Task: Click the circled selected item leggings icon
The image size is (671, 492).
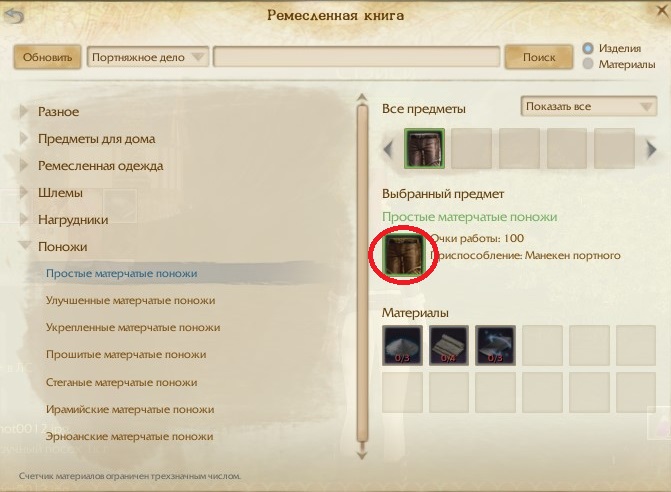Action: tap(404, 254)
